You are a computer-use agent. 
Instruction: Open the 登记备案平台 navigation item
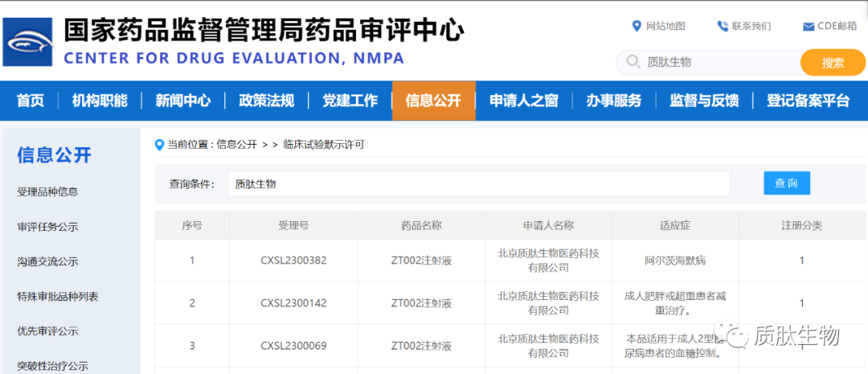[809, 101]
